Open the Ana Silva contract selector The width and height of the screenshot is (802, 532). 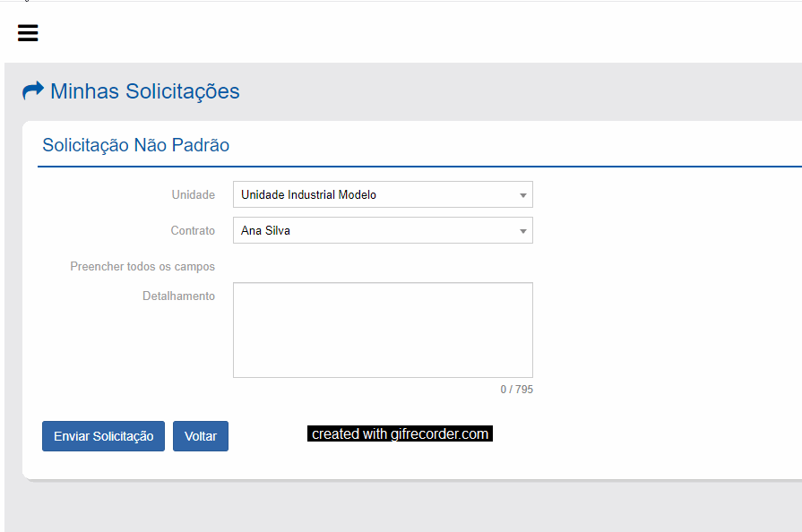(376, 230)
